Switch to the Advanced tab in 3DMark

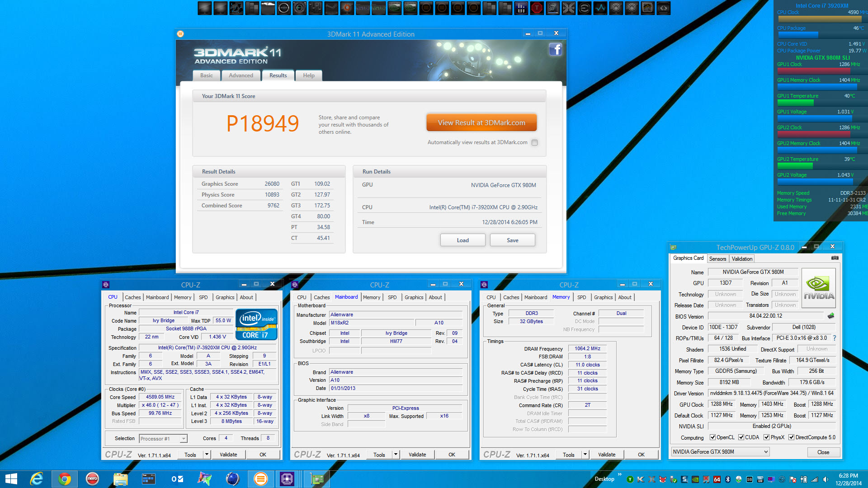click(x=241, y=75)
